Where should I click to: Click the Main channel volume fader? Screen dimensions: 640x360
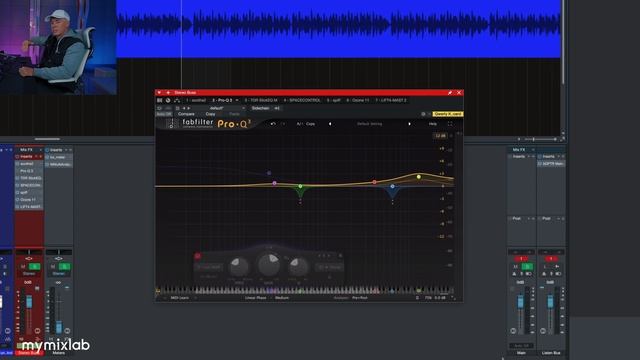point(520,302)
